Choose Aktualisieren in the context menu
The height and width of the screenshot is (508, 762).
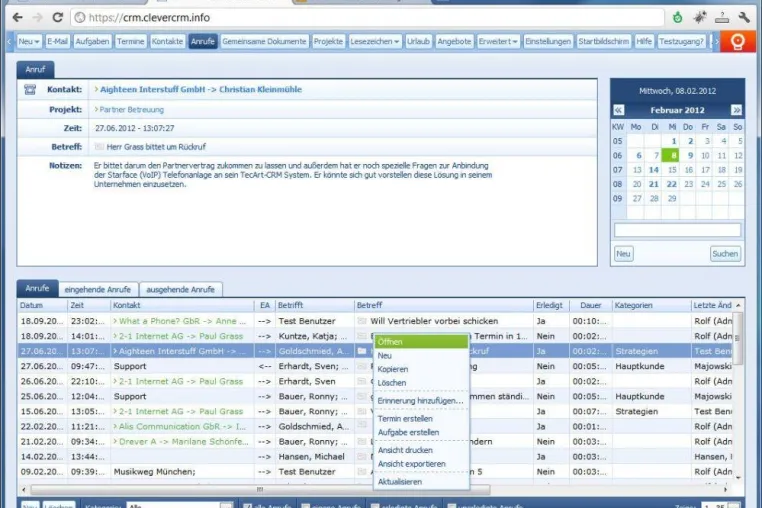pos(421,482)
